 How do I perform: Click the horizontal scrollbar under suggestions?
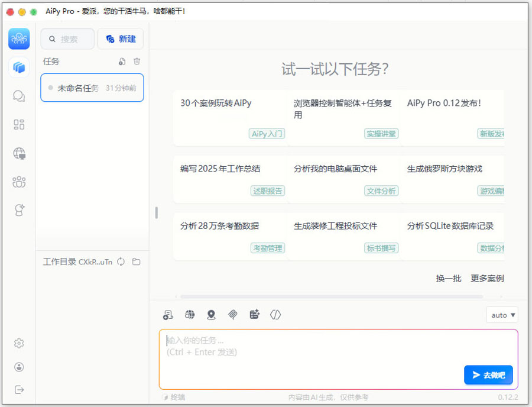332,297
